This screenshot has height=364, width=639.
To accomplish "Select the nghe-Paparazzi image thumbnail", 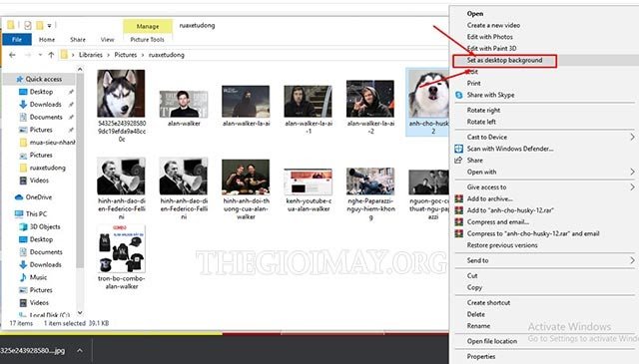I will tap(370, 182).
